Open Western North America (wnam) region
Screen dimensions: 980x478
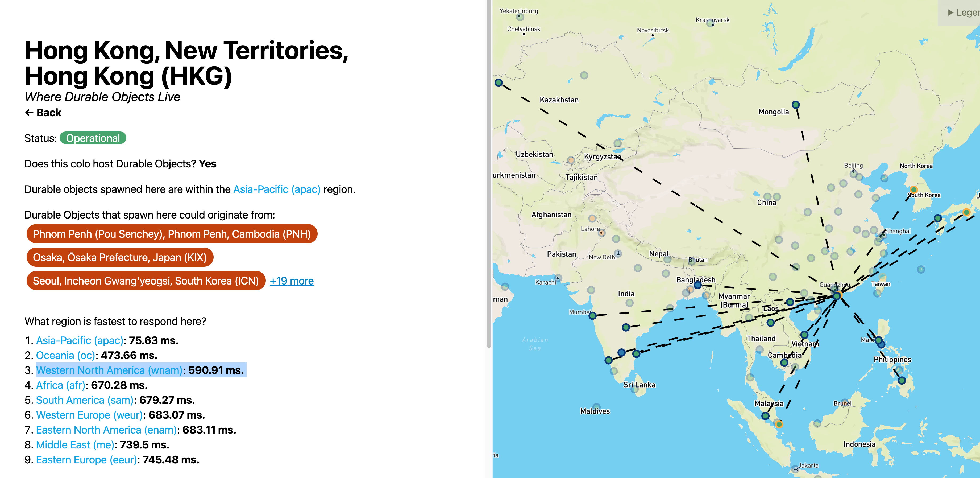coord(109,370)
